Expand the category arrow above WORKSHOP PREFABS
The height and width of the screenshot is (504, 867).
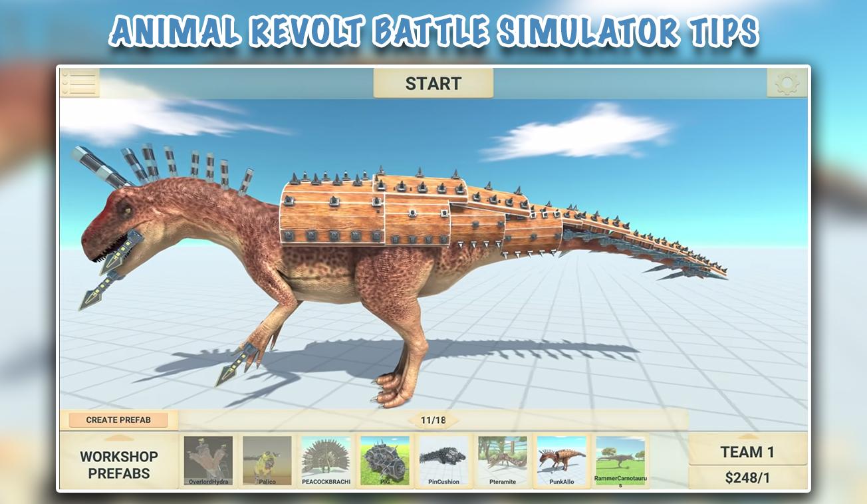119,438
